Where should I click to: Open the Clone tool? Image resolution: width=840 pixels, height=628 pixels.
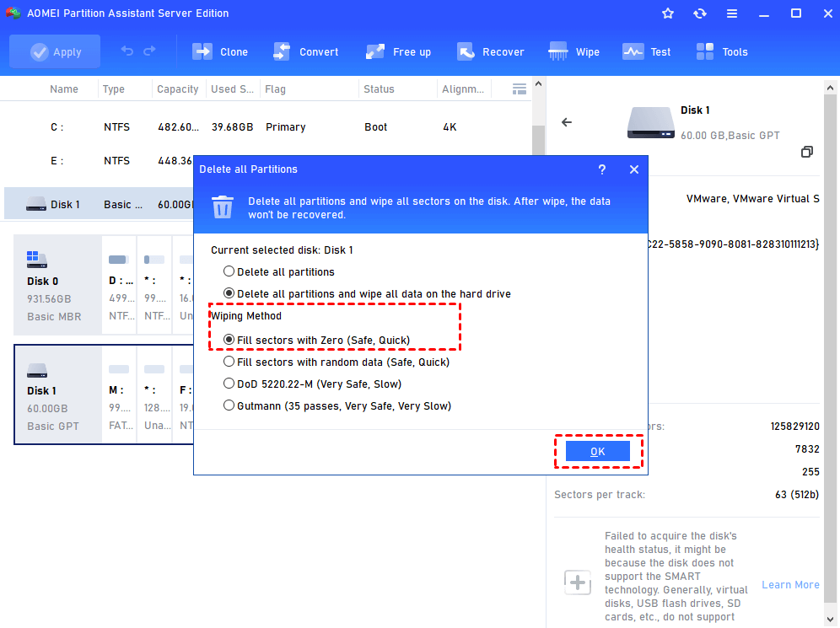(x=220, y=52)
